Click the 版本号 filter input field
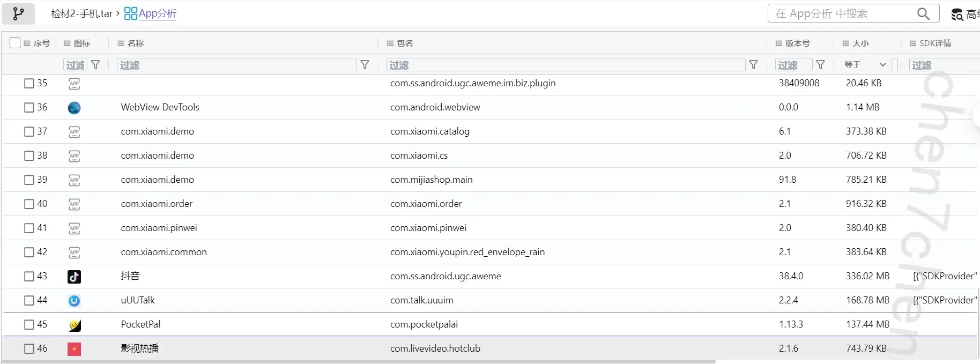 [x=793, y=65]
